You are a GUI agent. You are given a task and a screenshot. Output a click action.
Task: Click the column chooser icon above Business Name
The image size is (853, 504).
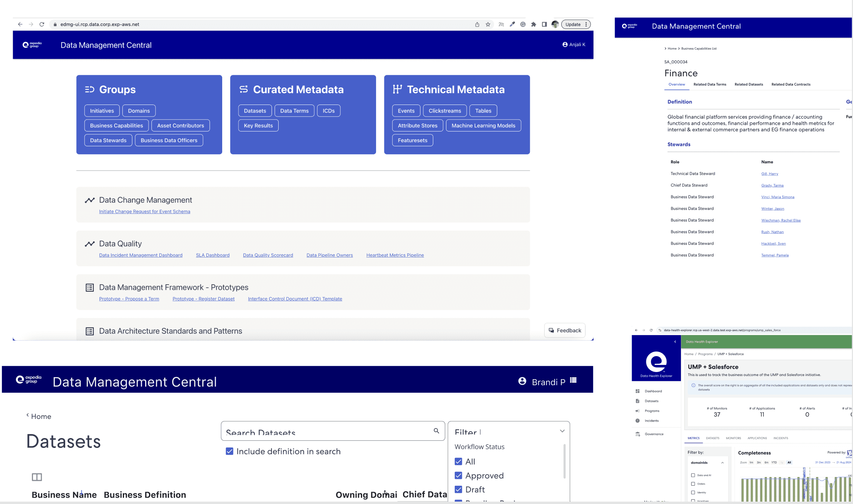(37, 477)
